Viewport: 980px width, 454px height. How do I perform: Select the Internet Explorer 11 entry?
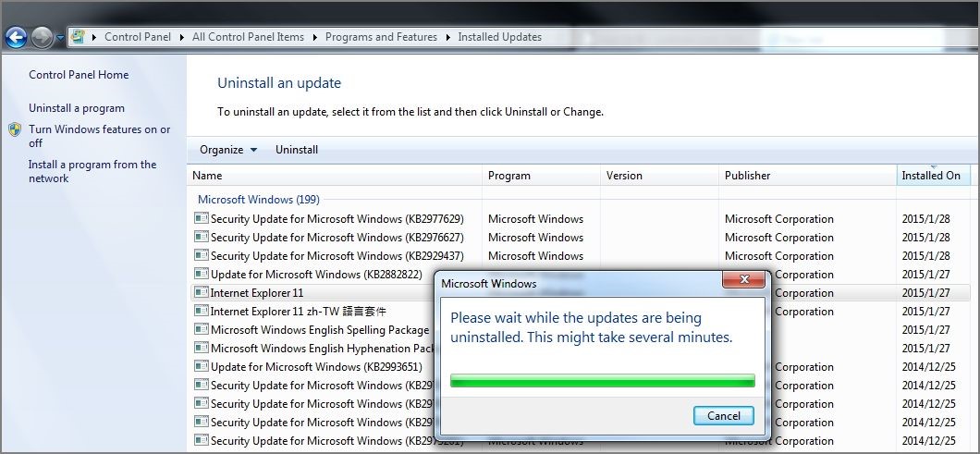(257, 293)
